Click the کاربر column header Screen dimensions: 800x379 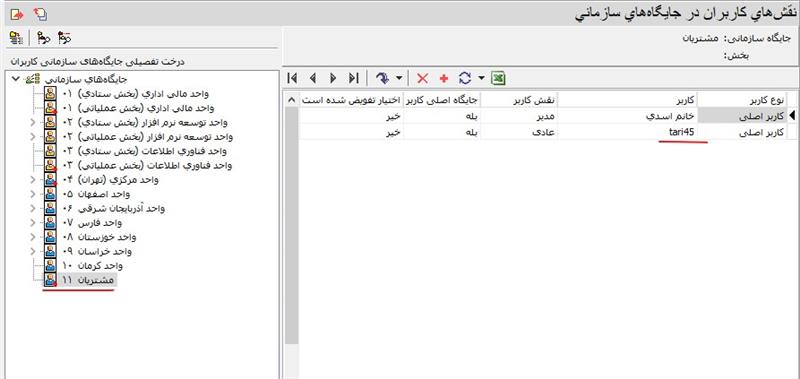tap(627, 100)
